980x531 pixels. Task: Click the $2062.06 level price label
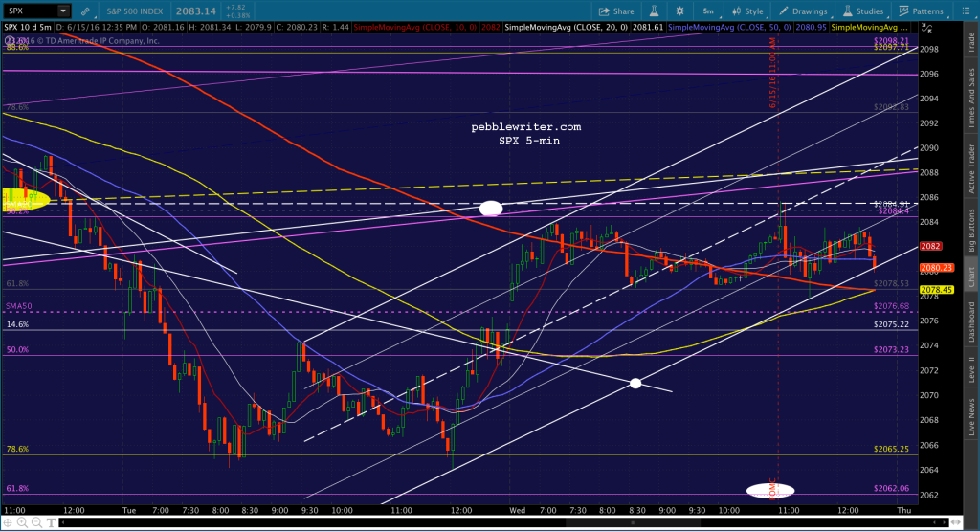coord(891,488)
